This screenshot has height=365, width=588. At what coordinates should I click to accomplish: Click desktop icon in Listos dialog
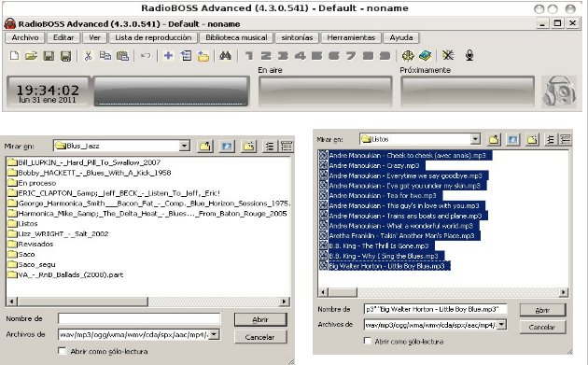point(513,139)
